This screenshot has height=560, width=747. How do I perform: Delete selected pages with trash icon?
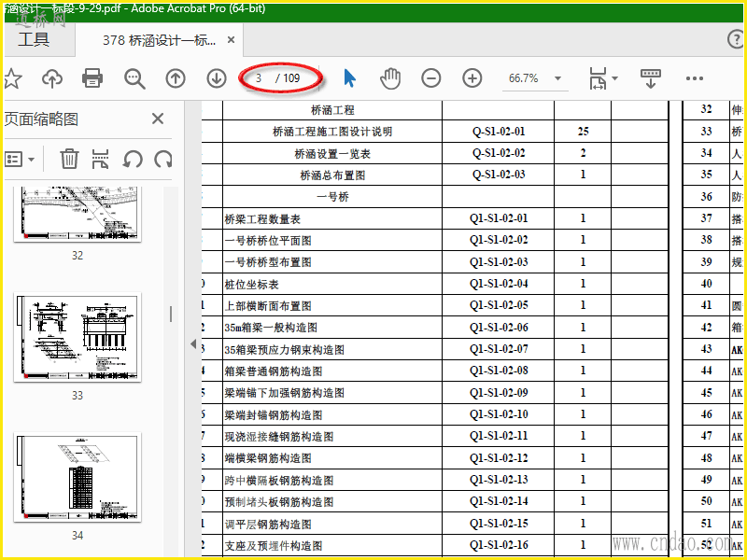[69, 159]
